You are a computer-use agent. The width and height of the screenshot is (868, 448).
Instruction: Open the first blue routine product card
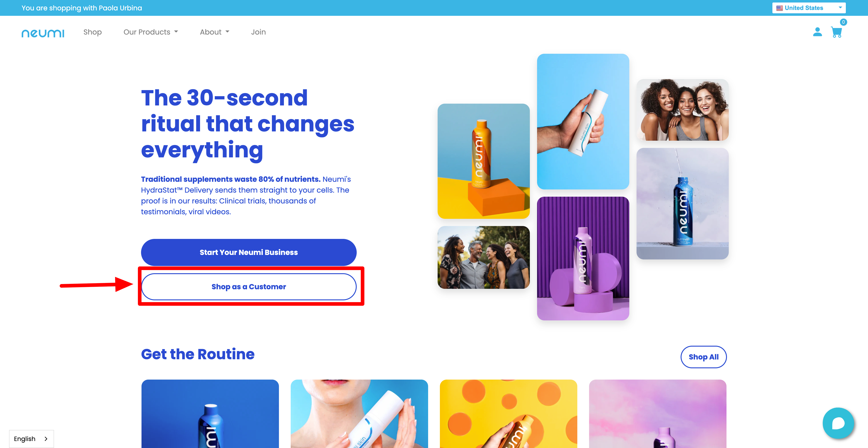click(x=210, y=414)
